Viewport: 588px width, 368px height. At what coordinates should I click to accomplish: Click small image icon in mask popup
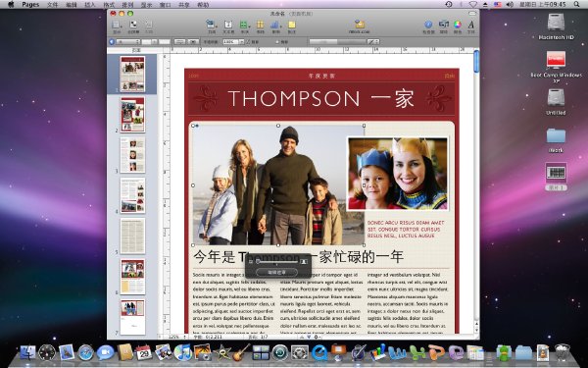[251, 262]
